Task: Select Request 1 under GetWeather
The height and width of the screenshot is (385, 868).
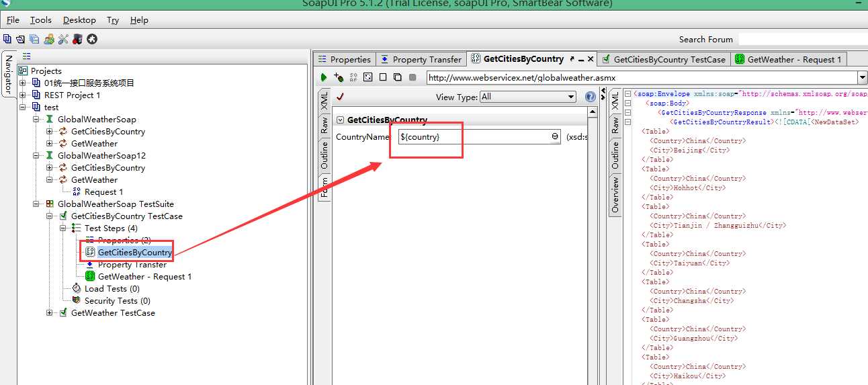Action: pos(103,191)
